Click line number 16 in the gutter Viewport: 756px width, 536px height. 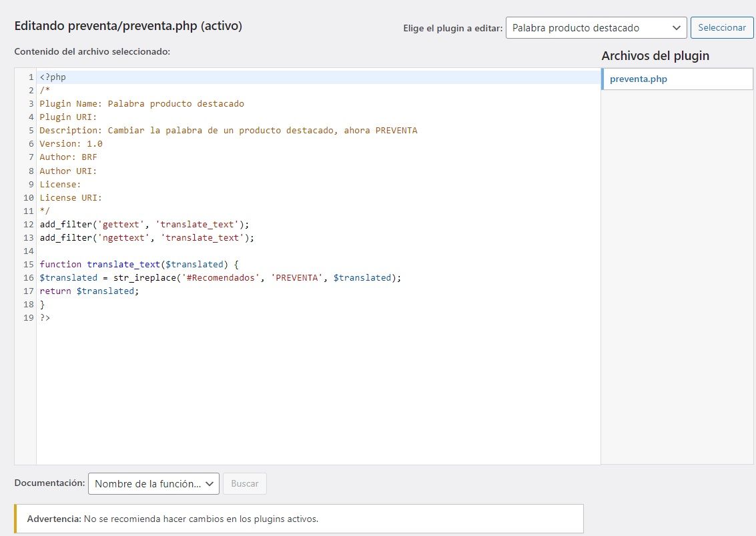[29, 278]
